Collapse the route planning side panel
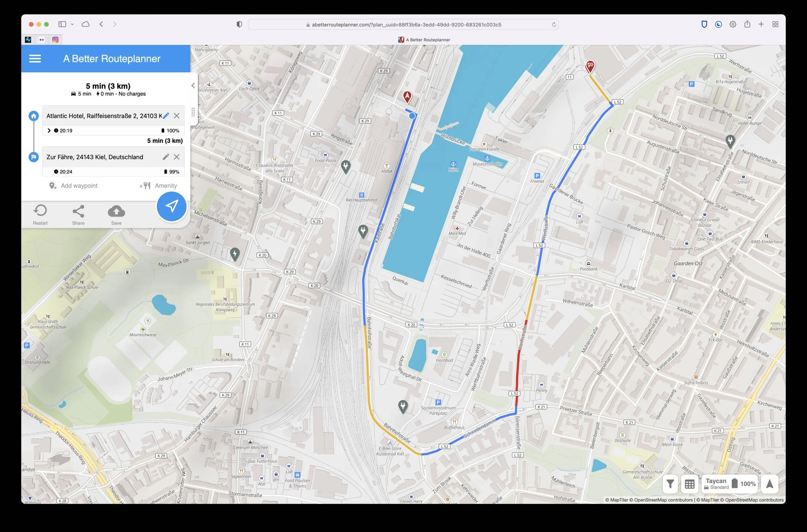 pyautogui.click(x=193, y=85)
